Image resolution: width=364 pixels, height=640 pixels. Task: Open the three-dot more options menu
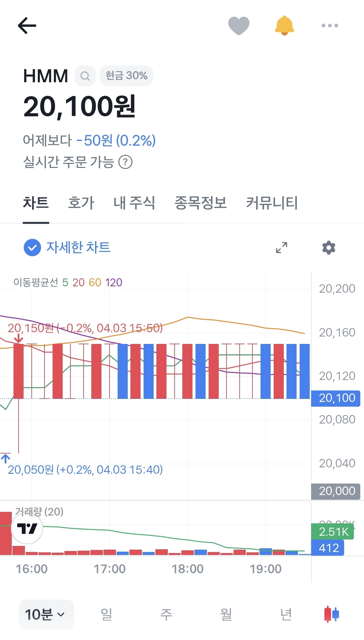330,26
